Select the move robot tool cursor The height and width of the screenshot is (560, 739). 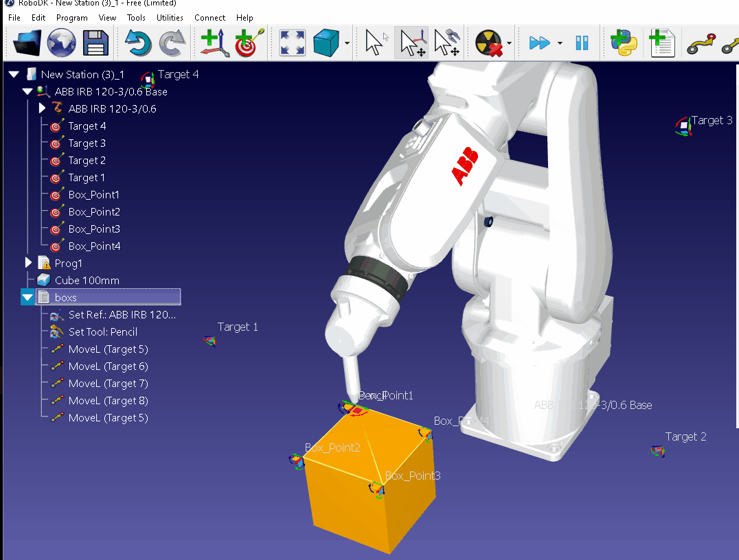click(446, 43)
